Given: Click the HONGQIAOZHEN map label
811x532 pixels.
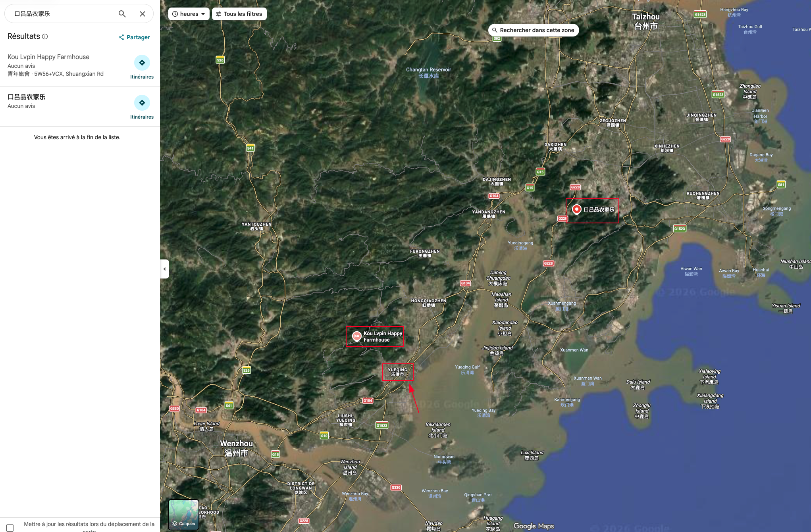Looking at the screenshot, I should 428,303.
